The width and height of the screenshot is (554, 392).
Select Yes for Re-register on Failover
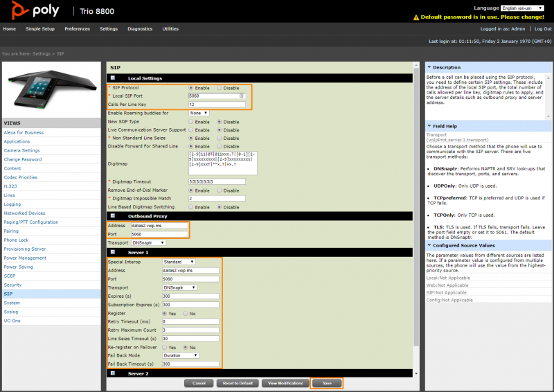pos(165,347)
